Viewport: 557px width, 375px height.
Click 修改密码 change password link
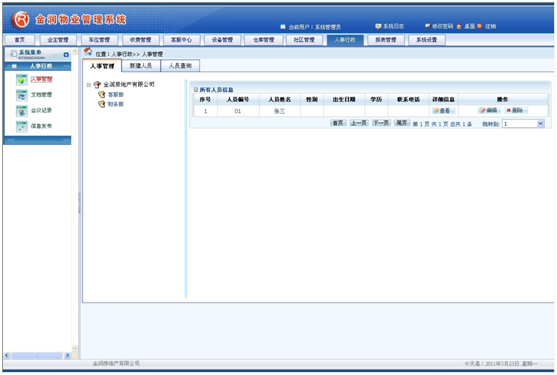[x=439, y=26]
